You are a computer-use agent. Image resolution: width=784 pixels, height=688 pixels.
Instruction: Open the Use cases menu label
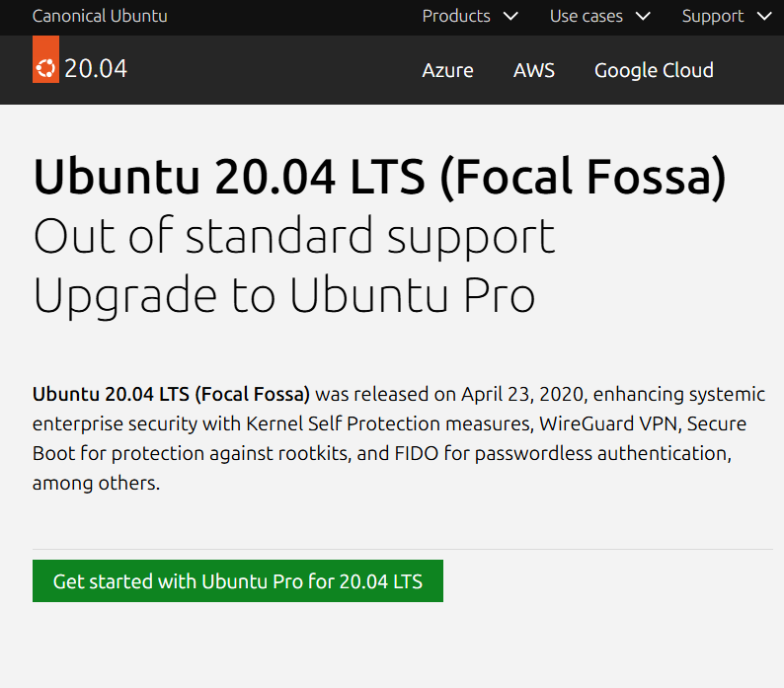[x=587, y=17]
